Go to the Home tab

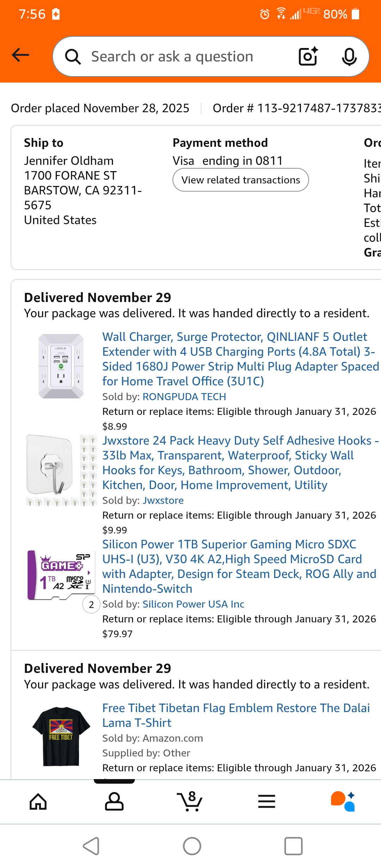click(38, 802)
